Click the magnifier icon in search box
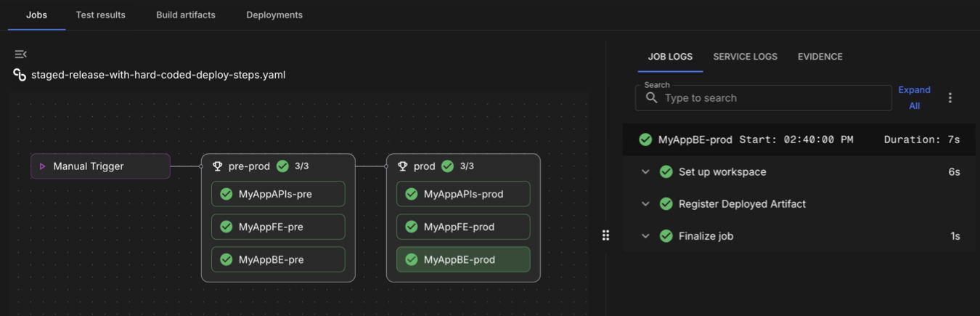The image size is (980, 316). 651,98
